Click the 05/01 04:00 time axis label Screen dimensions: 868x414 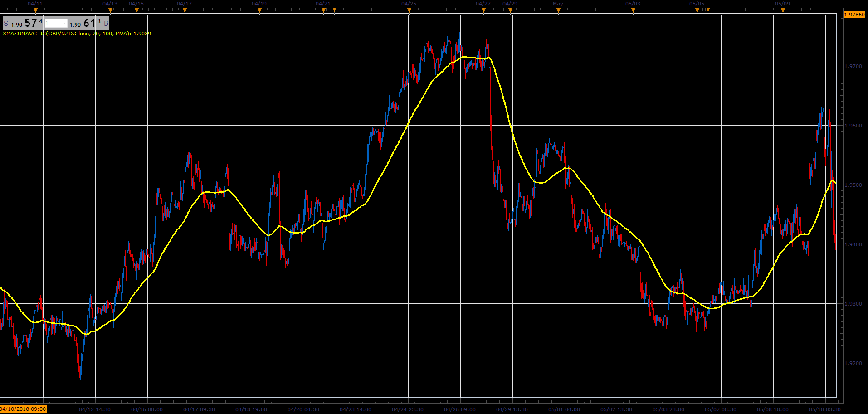tap(564, 409)
